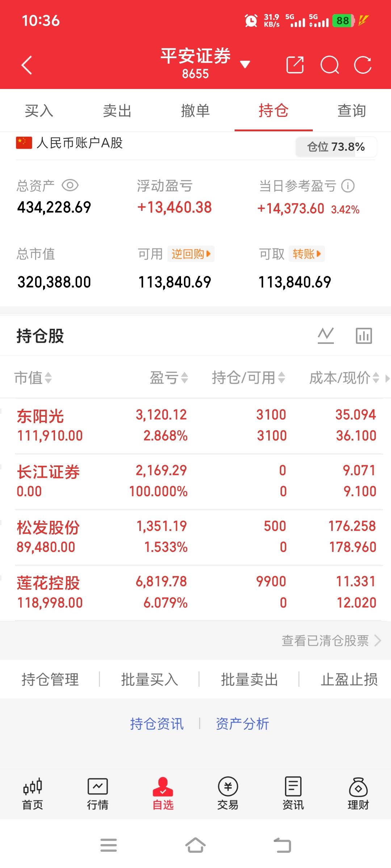Open the 资产分析 link

242,724
